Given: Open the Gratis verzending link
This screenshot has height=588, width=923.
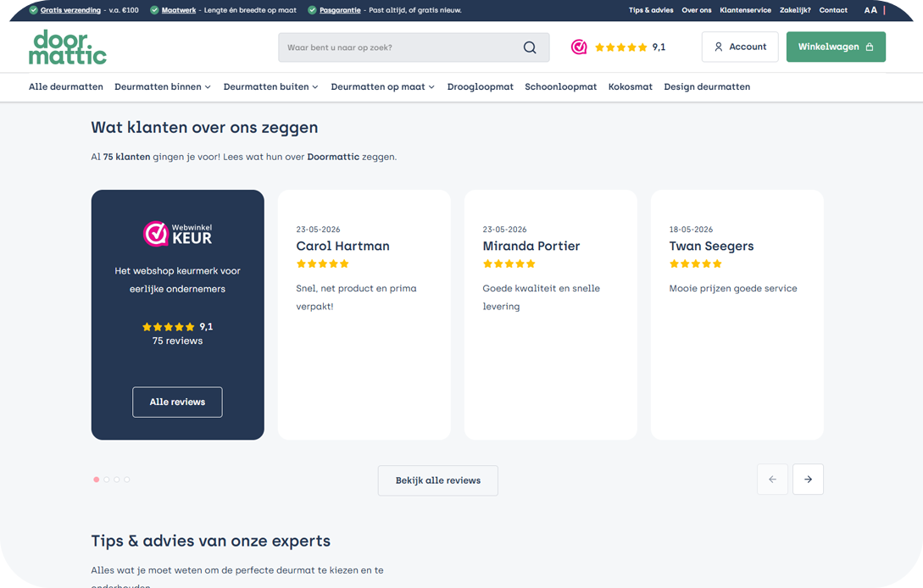Looking at the screenshot, I should [x=70, y=10].
